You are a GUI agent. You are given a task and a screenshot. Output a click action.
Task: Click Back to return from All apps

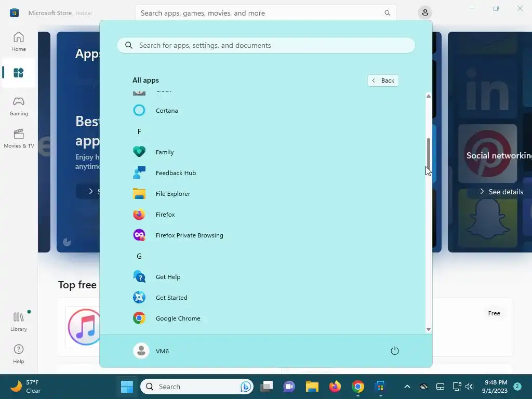tap(383, 81)
